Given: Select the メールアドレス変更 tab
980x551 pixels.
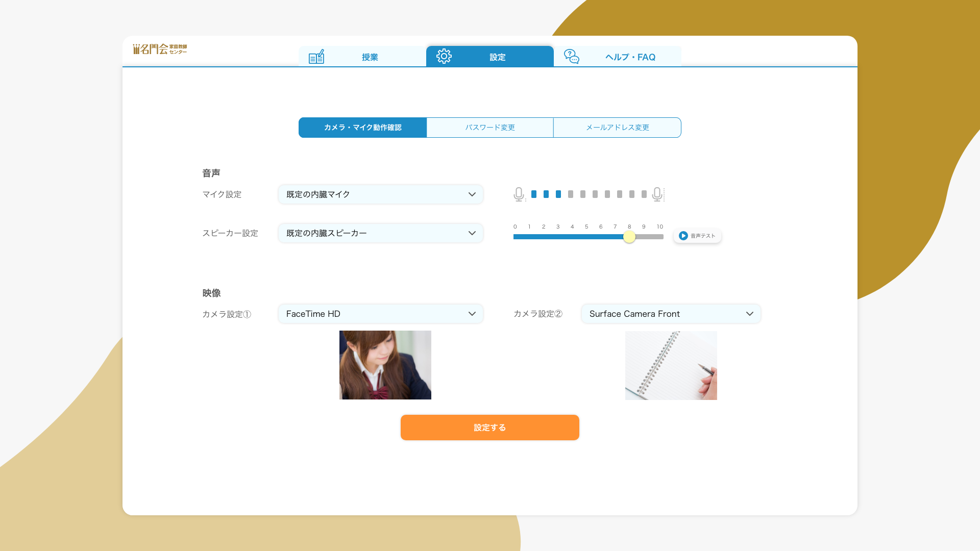Looking at the screenshot, I should [617, 128].
